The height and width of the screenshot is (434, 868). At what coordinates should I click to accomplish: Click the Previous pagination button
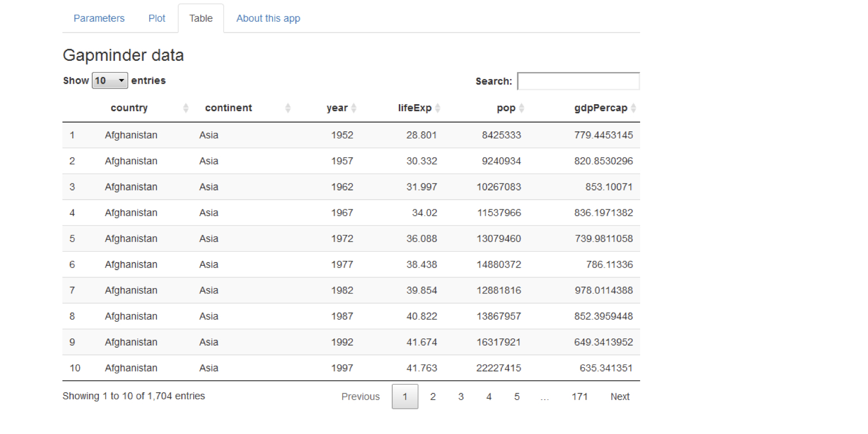[x=360, y=397]
